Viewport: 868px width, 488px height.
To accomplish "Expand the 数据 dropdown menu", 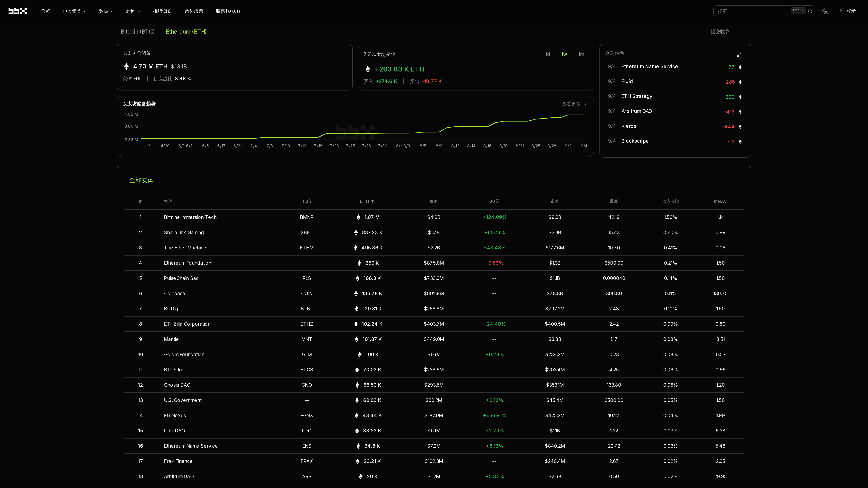I will (106, 11).
